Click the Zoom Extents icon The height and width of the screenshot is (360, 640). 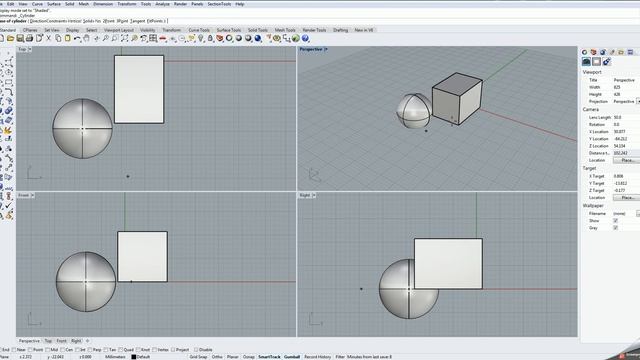tap(124, 38)
